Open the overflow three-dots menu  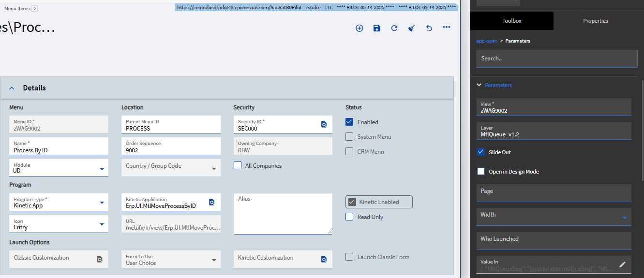447,28
